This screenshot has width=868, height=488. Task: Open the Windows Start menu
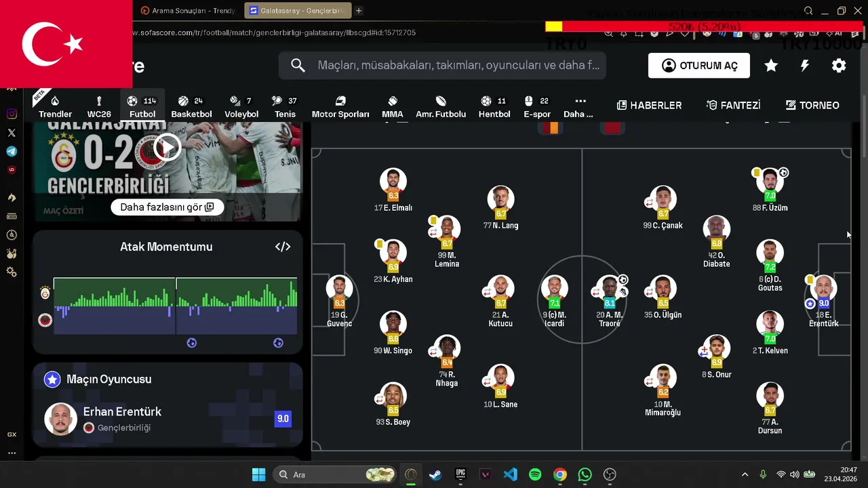pyautogui.click(x=259, y=474)
